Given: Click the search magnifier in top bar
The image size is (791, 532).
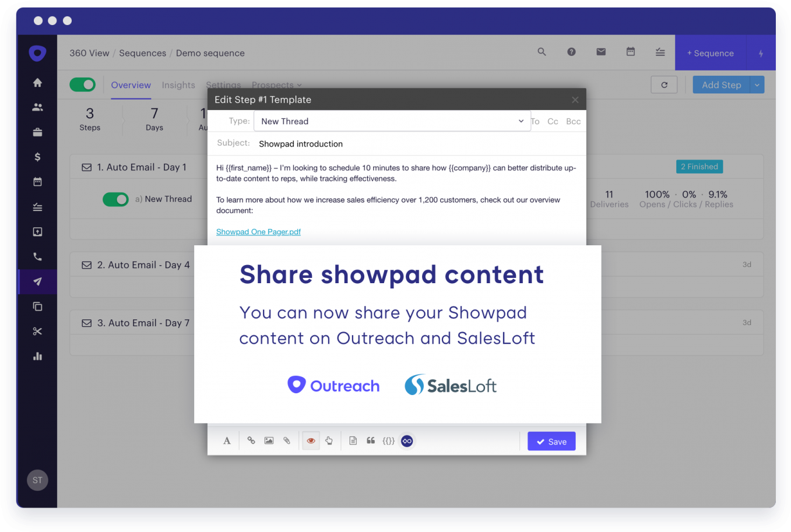Looking at the screenshot, I should (542, 52).
